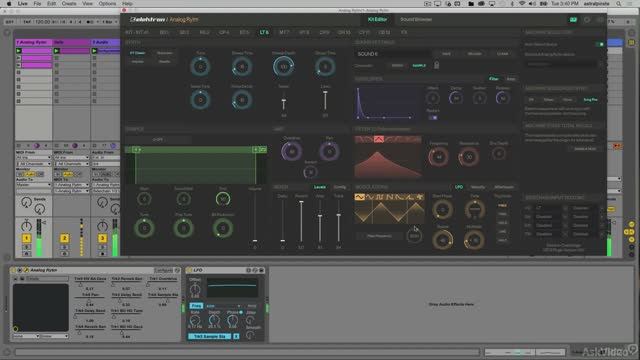
Task: Click the save preset icon on LFO device
Action: (262, 270)
